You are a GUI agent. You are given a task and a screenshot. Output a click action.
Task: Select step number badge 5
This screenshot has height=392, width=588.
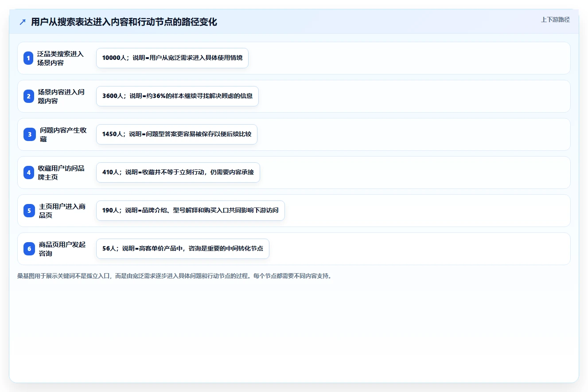point(29,211)
